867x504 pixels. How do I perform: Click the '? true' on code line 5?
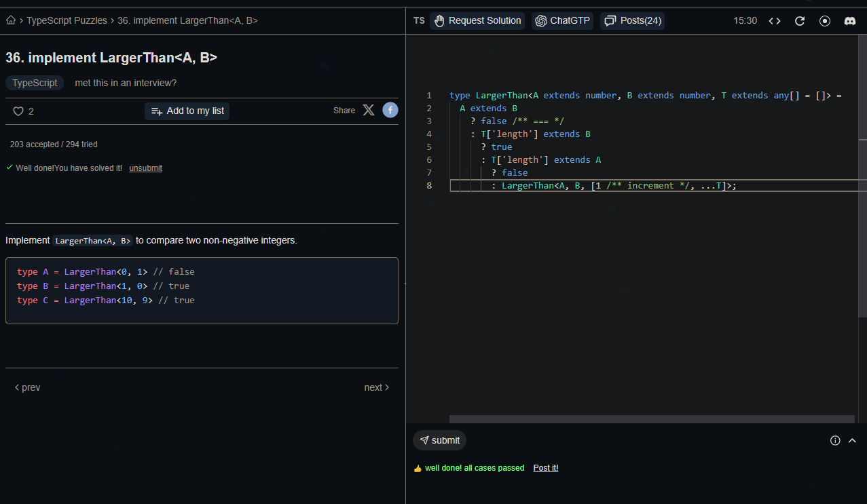coord(496,147)
